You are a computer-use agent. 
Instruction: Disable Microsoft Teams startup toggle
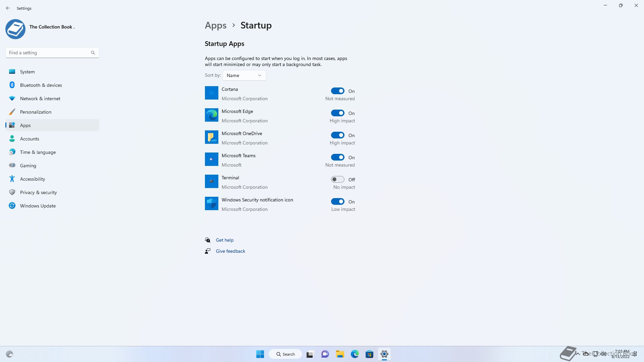point(338,157)
